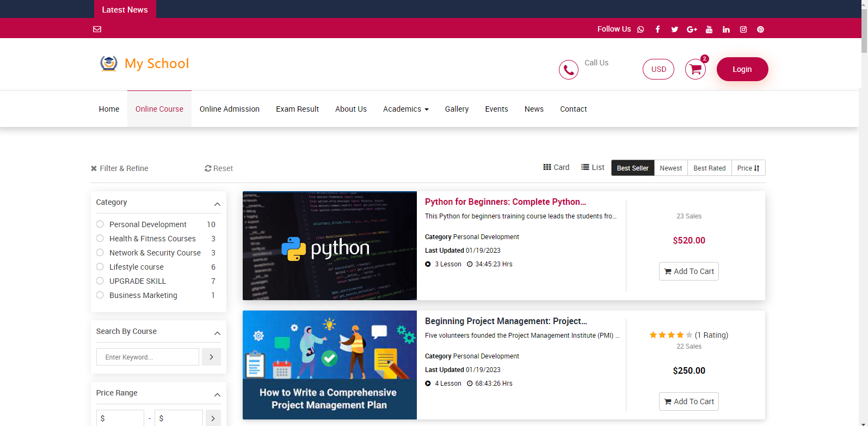The image size is (868, 426).
Task: Click the phone Call Us icon
Action: tap(568, 70)
